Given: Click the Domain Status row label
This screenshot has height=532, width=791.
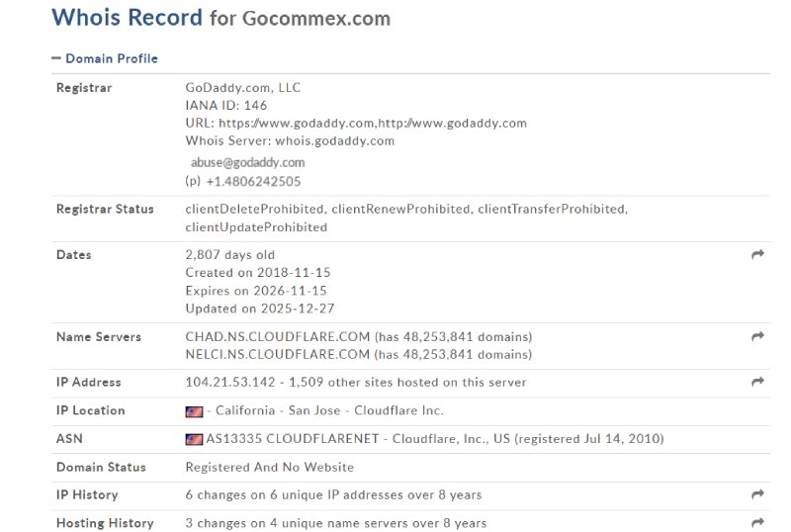Looking at the screenshot, I should (x=101, y=467).
